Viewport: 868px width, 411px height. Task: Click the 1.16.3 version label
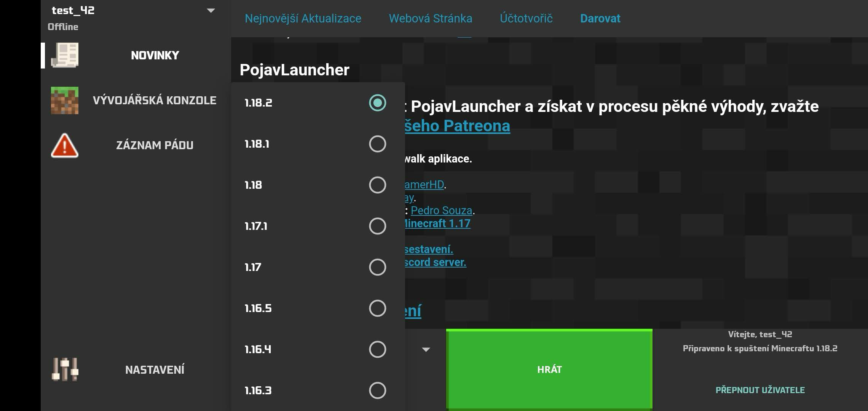click(x=258, y=390)
